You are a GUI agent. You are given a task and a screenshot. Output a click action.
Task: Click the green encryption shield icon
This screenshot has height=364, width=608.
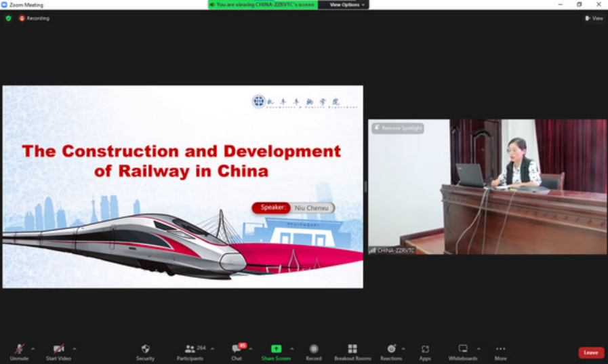tap(8, 18)
